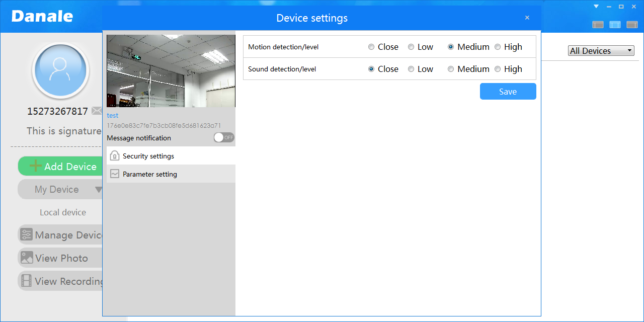This screenshot has height=322, width=644.
Task: Open the title bar triangle menu
Action: coord(596,7)
